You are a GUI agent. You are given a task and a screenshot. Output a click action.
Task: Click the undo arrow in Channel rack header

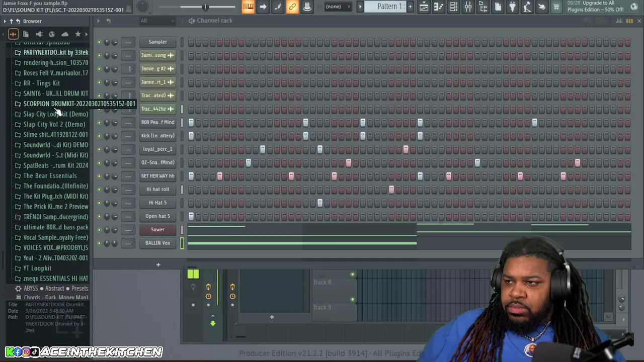point(108,21)
